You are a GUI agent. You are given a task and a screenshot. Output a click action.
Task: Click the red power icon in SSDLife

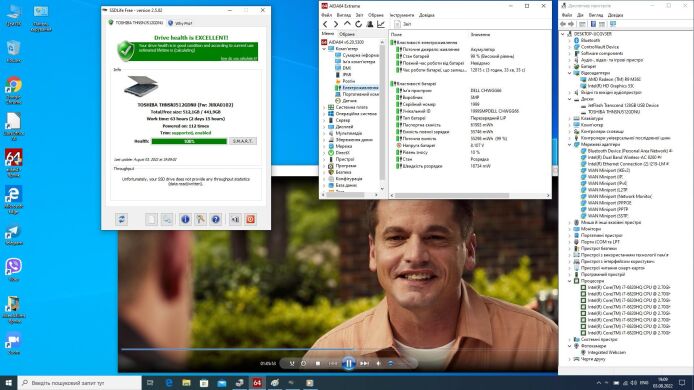pyautogui.click(x=251, y=219)
